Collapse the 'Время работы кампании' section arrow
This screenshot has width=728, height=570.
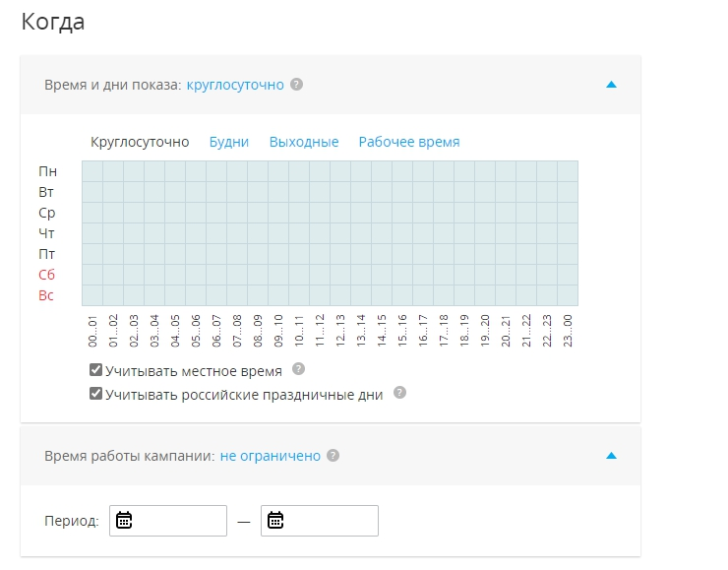612,456
